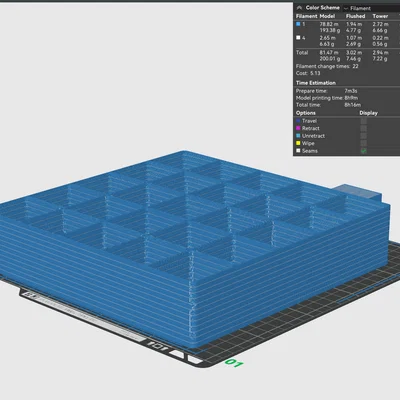Collapse the Color Scheme panel arrow
The image size is (400, 400).
point(299,8)
